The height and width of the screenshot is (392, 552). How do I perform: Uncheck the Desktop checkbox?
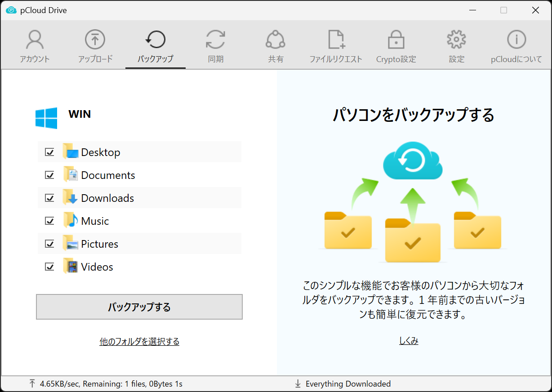(50, 152)
